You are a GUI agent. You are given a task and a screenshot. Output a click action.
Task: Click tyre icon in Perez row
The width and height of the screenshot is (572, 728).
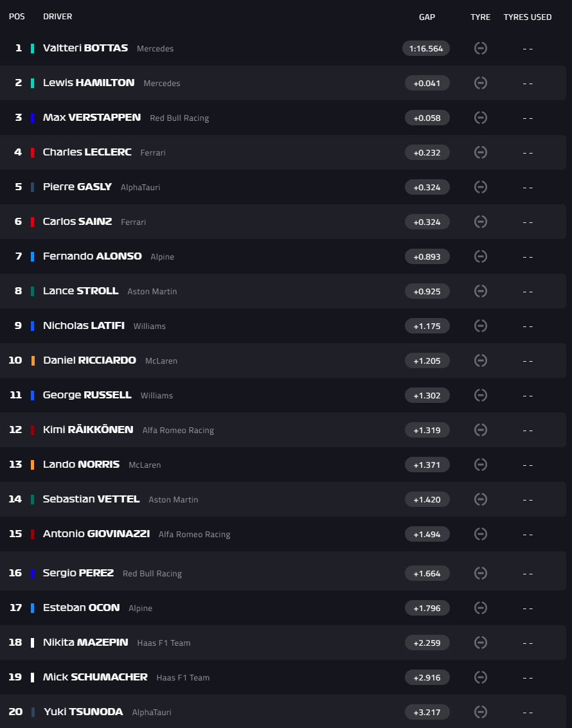(481, 573)
